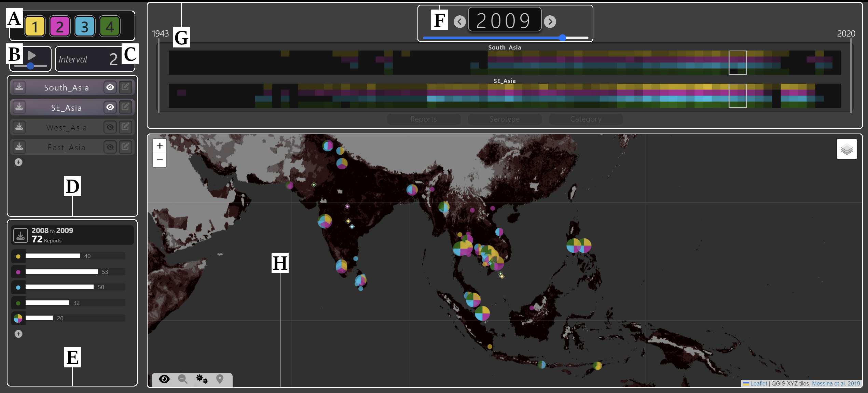Click the year slider handle

[x=563, y=38]
